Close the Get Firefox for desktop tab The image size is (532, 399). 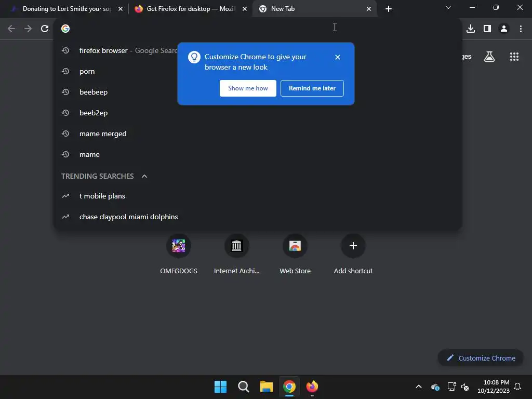(245, 9)
